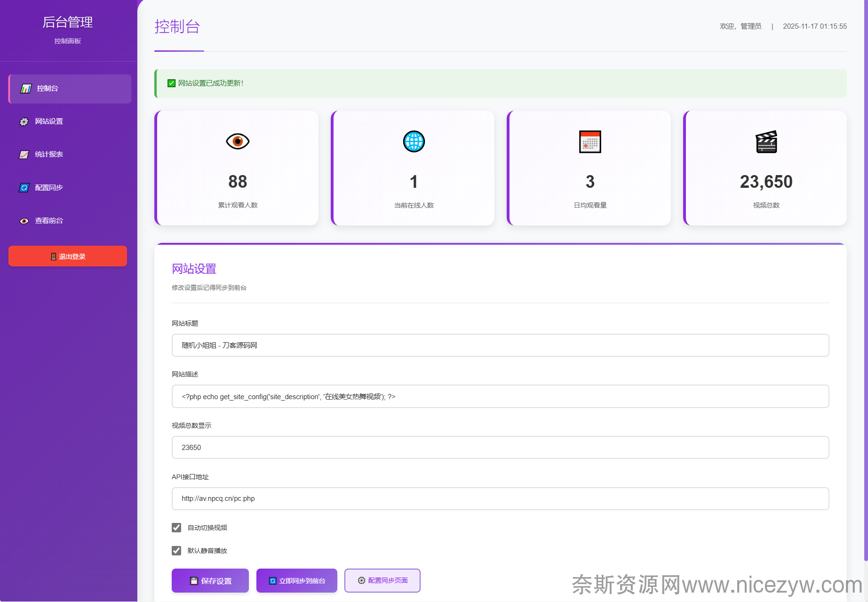Click the calendar icon above 日均观看量
Viewport: 868px width, 602px height.
590,142
